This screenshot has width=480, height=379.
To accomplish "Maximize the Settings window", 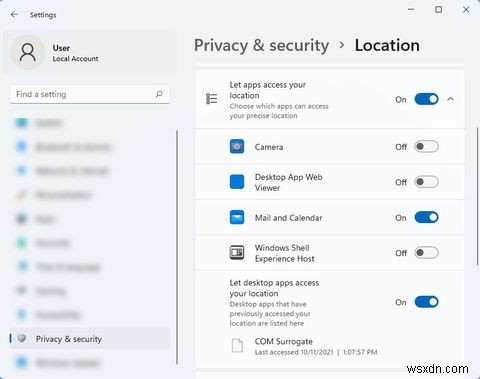I will 439,10.
